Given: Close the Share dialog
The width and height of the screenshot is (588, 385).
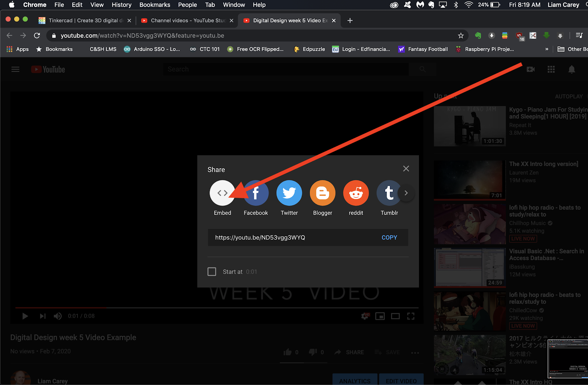Looking at the screenshot, I should point(406,169).
